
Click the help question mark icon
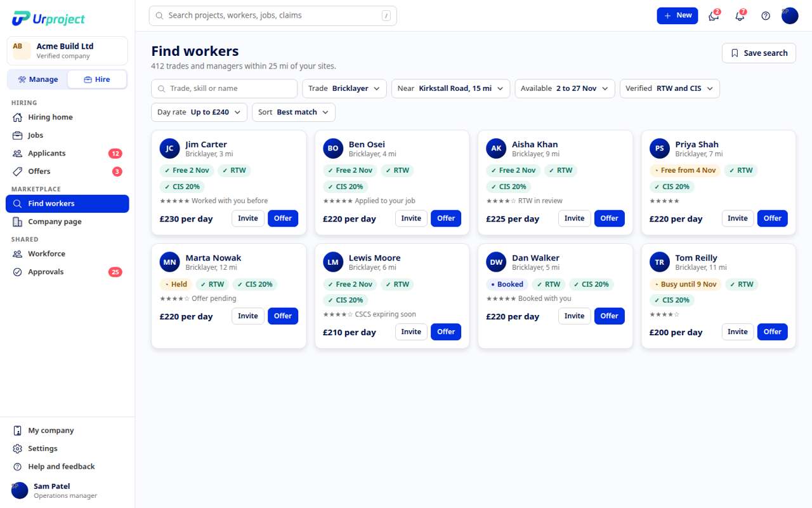point(766,16)
